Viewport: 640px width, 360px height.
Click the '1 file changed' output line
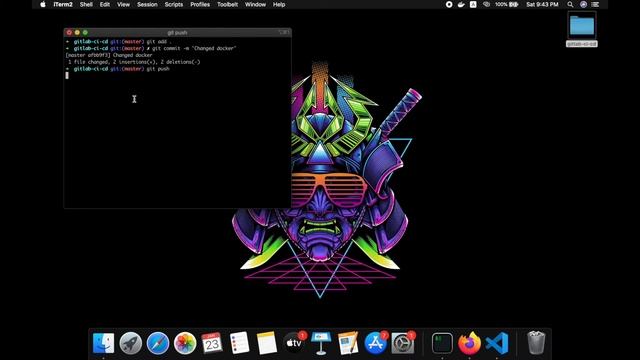tap(133, 62)
